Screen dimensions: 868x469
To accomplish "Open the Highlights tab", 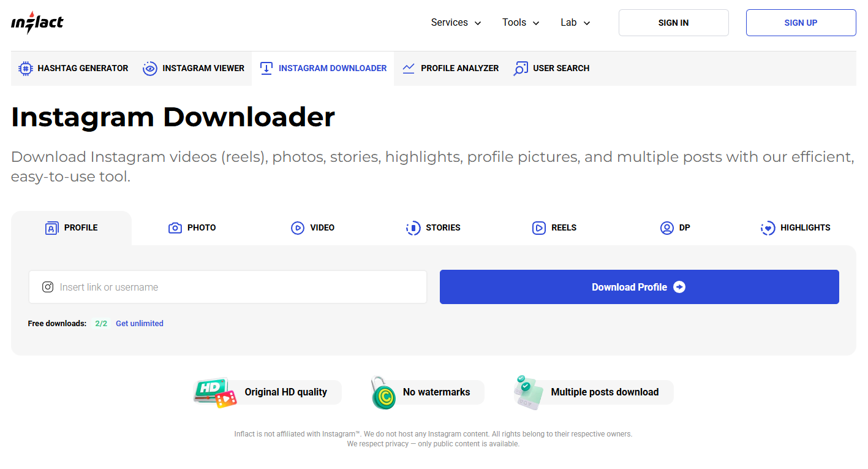I will 795,228.
